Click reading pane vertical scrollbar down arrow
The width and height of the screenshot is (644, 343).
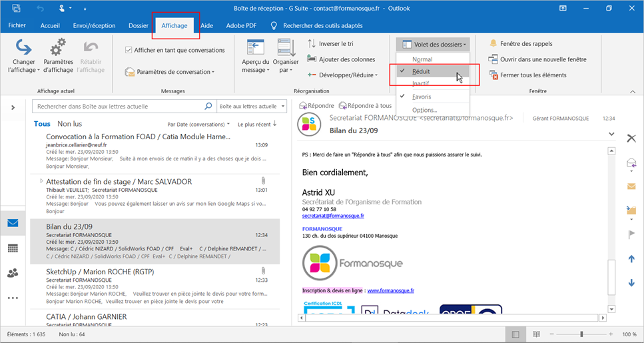tap(611, 309)
